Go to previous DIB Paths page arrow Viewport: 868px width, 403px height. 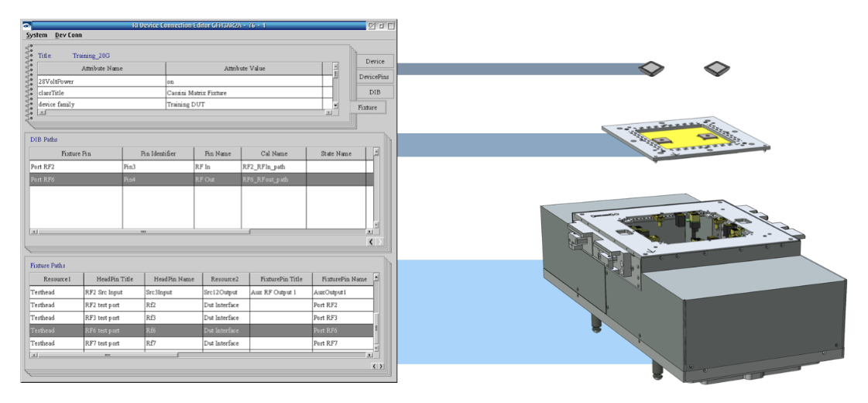point(372,242)
